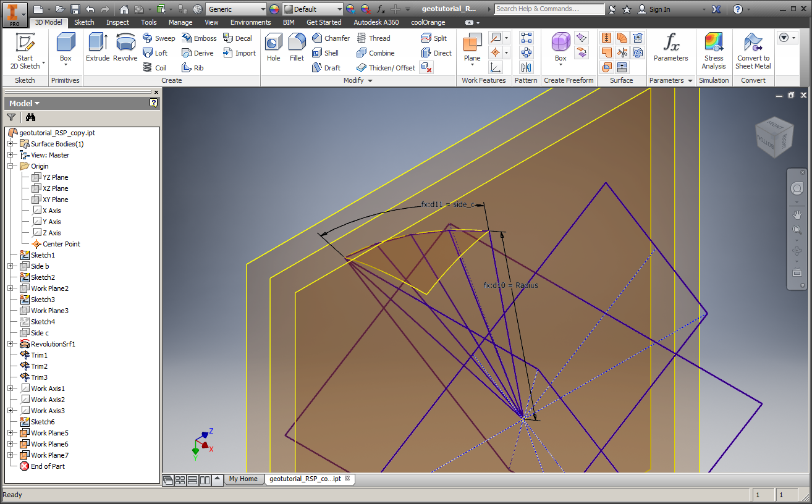Expand the Work Plane2 node
Image resolution: width=812 pixels, height=504 pixels.
tap(11, 288)
